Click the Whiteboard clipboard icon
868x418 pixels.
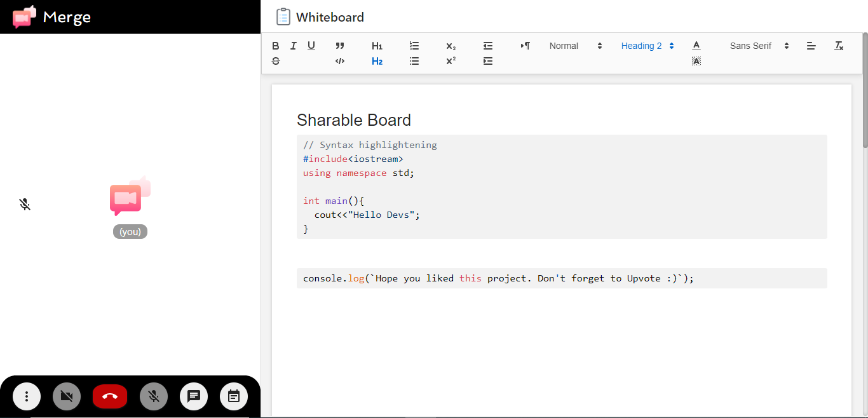click(283, 17)
